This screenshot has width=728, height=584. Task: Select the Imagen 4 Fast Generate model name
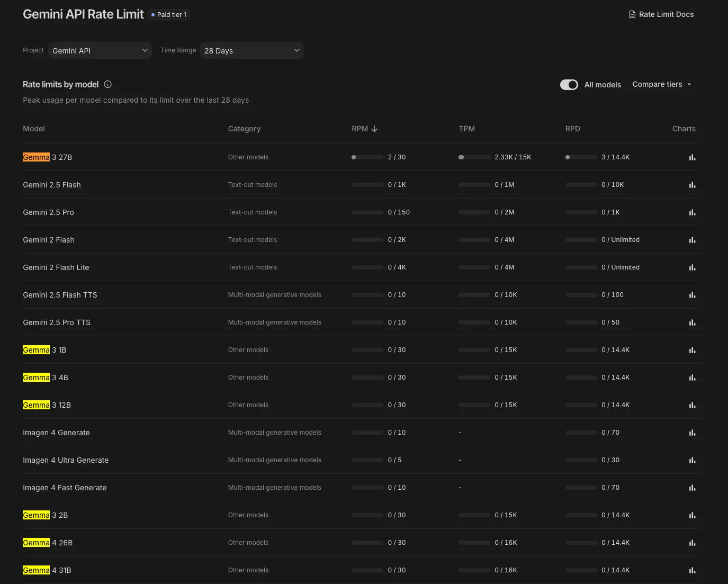click(x=65, y=488)
